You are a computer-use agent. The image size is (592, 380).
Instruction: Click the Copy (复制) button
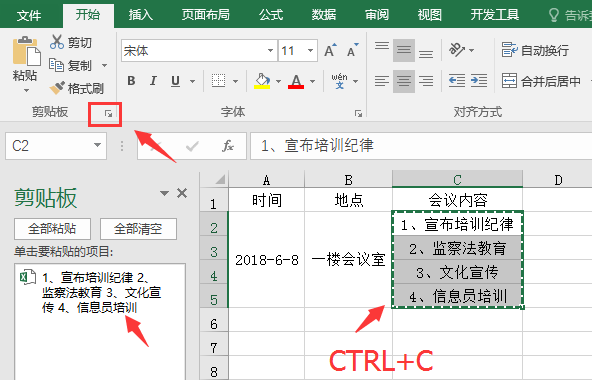pyautogui.click(x=71, y=65)
